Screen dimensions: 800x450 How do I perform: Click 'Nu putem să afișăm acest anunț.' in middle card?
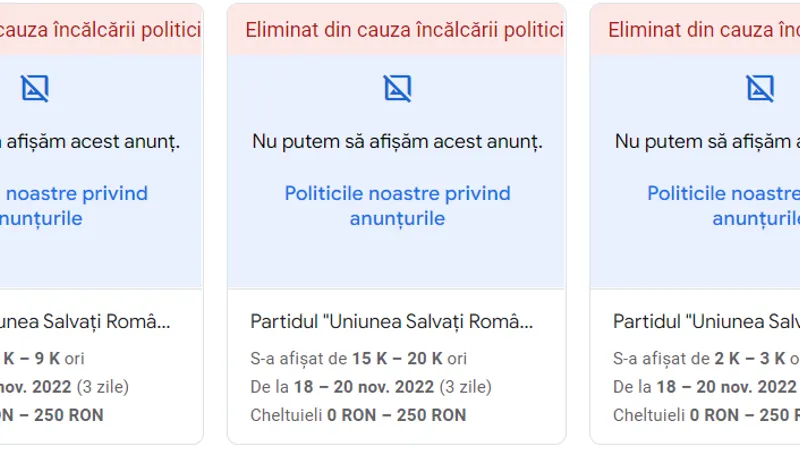[x=397, y=141]
